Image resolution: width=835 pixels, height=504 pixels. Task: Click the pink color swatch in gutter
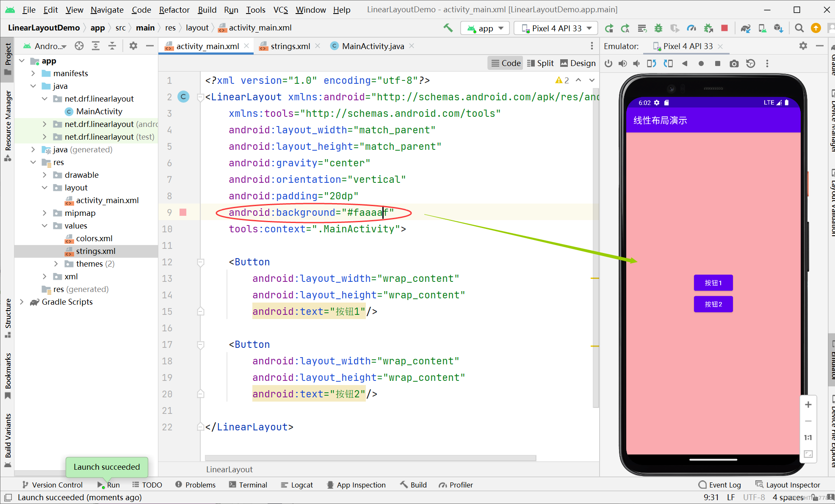(183, 212)
